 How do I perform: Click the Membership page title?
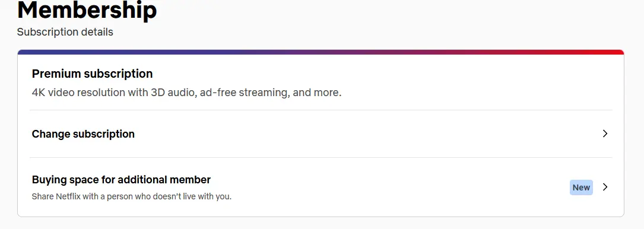tap(87, 10)
